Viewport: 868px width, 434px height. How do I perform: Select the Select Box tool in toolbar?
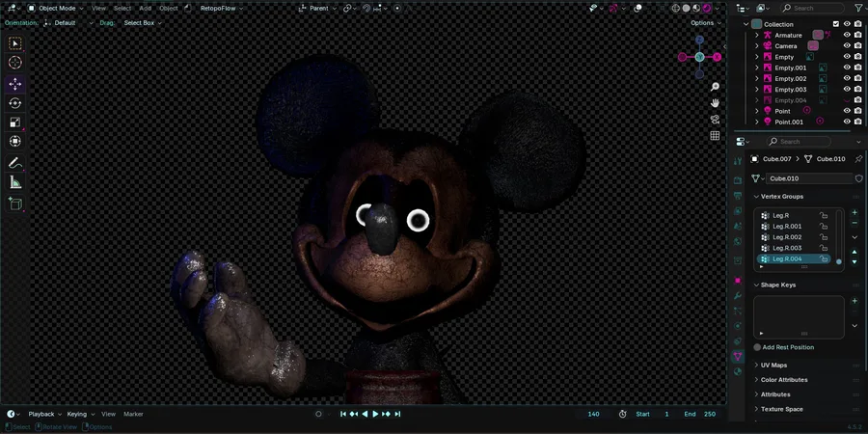point(14,43)
